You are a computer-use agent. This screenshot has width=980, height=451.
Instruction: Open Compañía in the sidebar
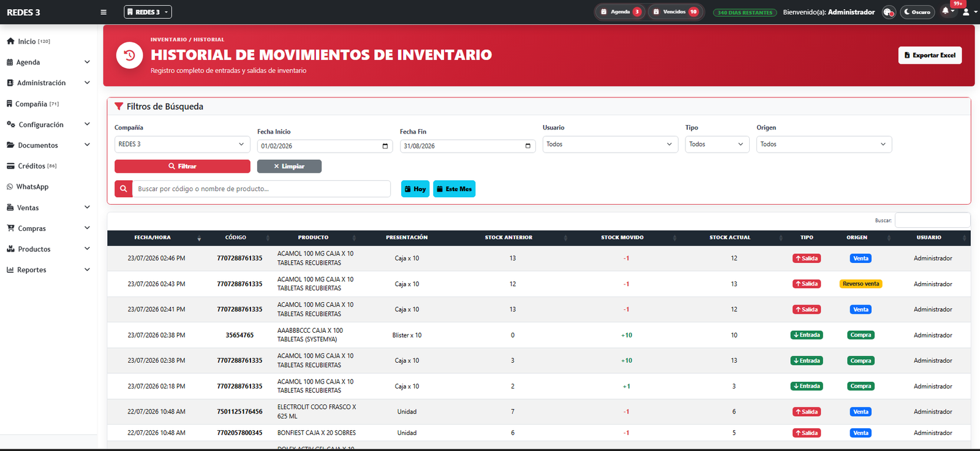point(32,104)
